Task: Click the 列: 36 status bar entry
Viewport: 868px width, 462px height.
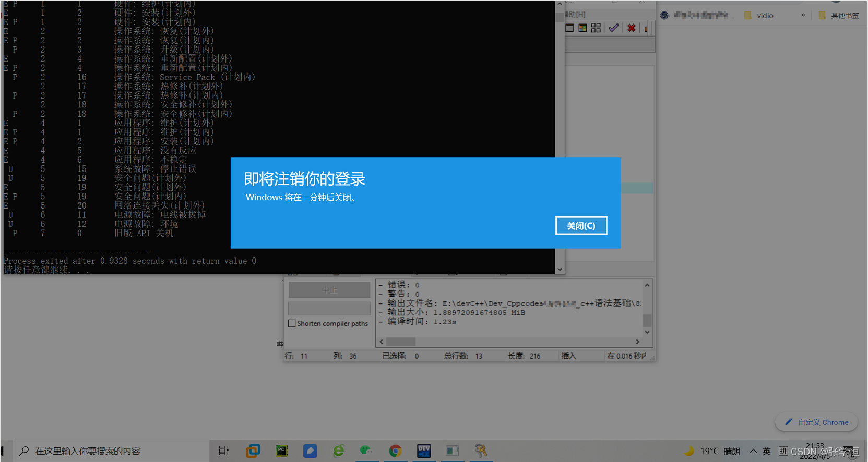Action: pyautogui.click(x=345, y=356)
